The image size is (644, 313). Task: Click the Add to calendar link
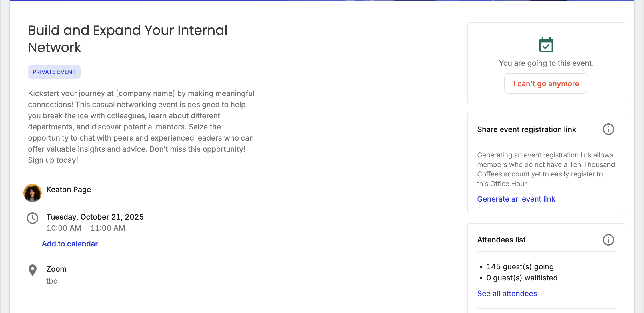[x=70, y=244]
